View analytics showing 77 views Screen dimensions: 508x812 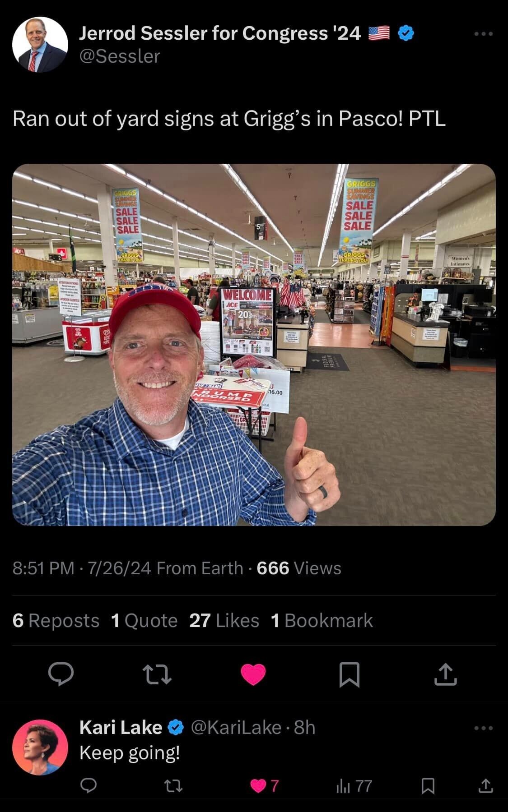point(354,786)
